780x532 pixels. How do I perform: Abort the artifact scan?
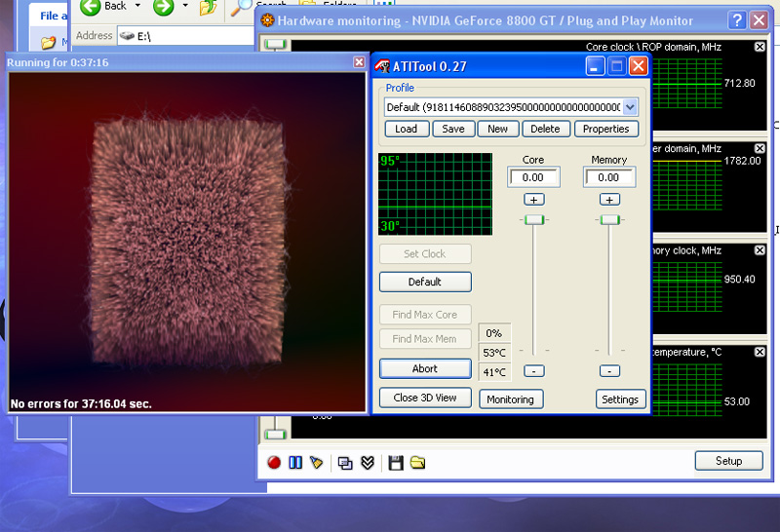[425, 369]
